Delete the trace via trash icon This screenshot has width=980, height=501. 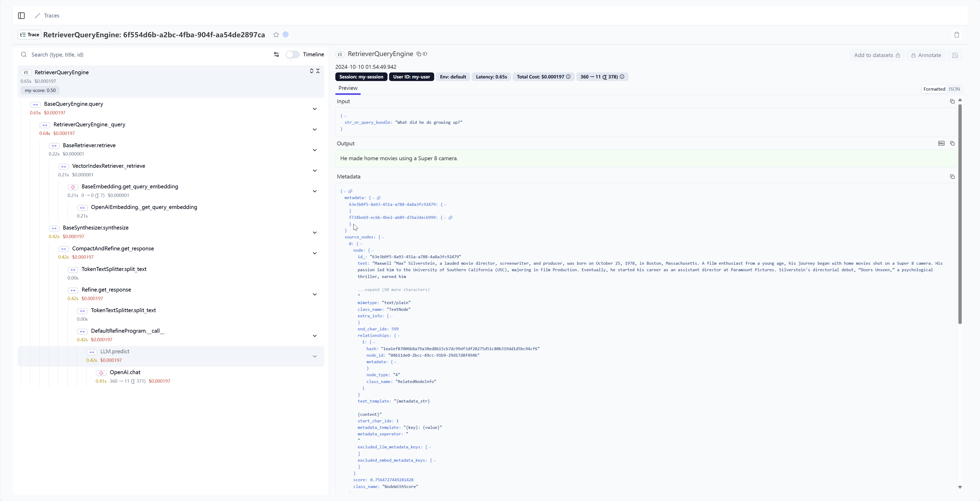pos(957,35)
